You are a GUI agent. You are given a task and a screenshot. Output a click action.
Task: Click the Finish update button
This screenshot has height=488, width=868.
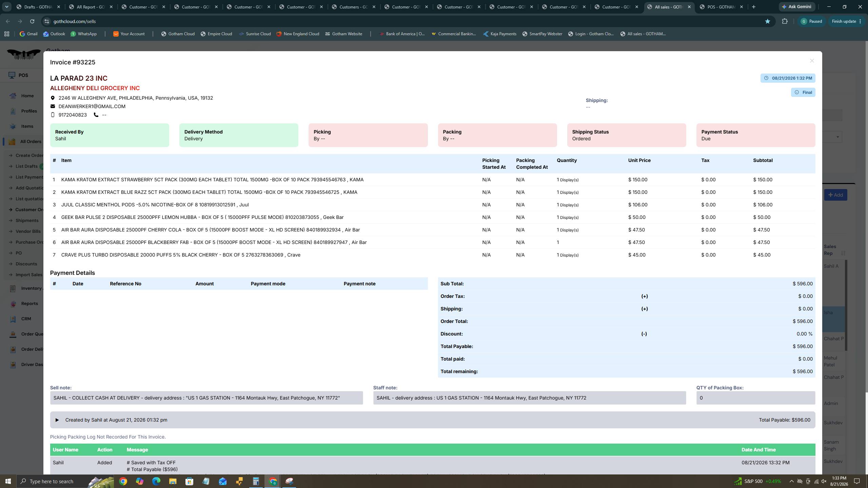tap(847, 21)
